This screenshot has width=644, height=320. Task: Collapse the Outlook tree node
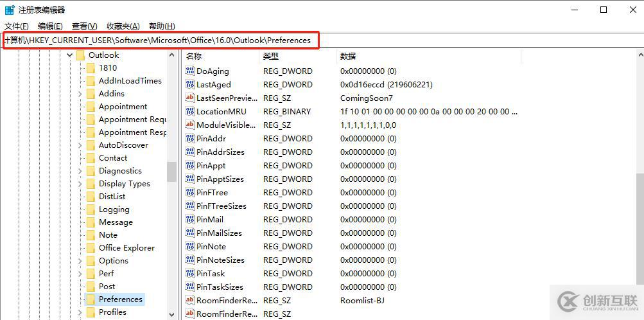tap(70, 55)
